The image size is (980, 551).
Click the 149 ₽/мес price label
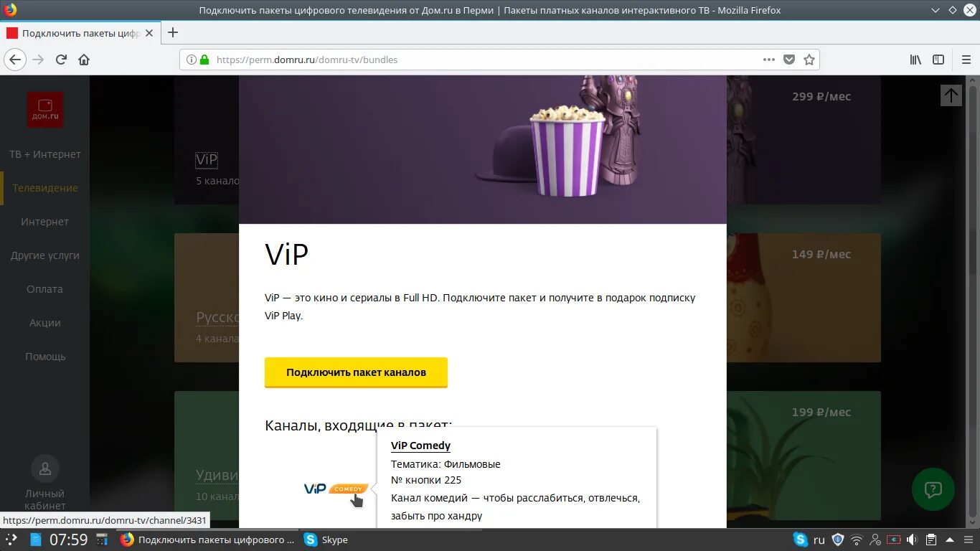pos(821,254)
